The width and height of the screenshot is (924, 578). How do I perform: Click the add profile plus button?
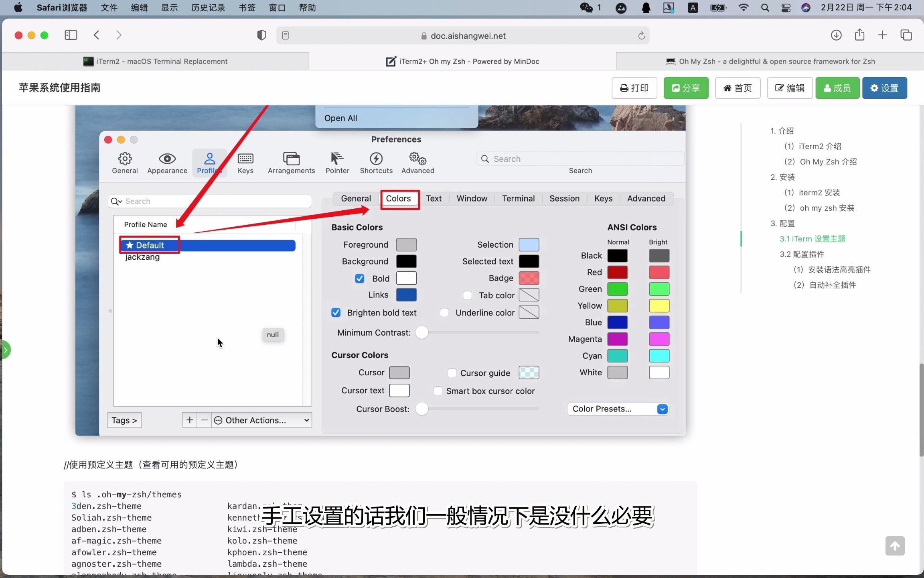click(x=190, y=420)
